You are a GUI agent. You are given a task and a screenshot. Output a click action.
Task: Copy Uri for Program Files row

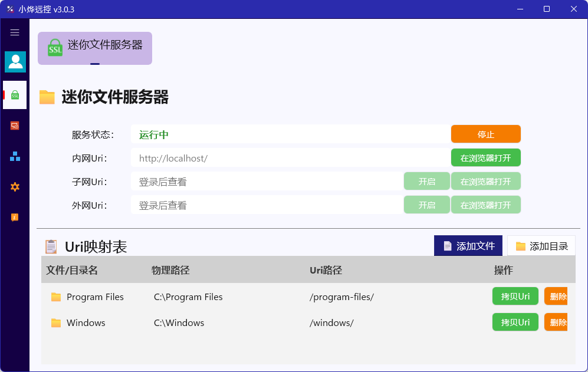(515, 297)
